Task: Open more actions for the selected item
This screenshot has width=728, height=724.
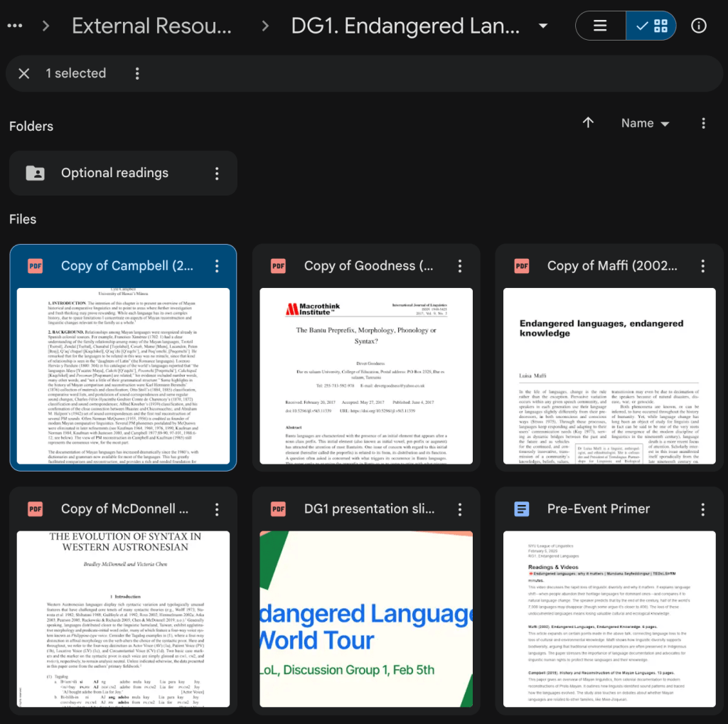Action: pos(137,73)
